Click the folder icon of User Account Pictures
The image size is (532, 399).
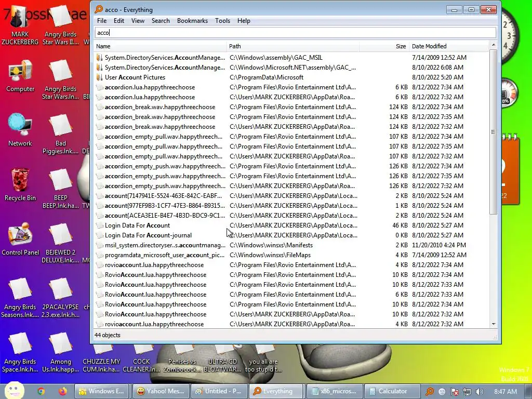pyautogui.click(x=99, y=77)
